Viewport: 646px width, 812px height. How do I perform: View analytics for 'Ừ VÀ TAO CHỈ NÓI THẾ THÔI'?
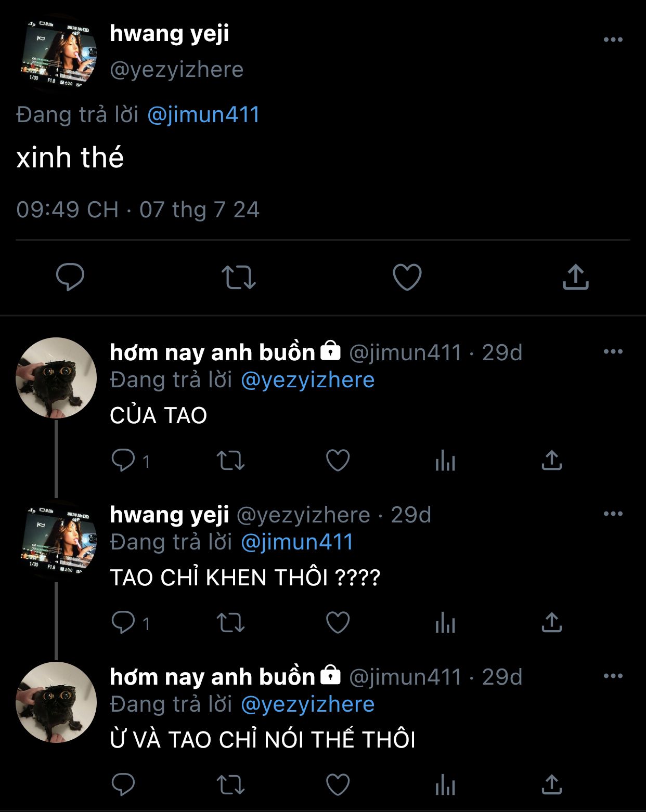pyautogui.click(x=445, y=785)
